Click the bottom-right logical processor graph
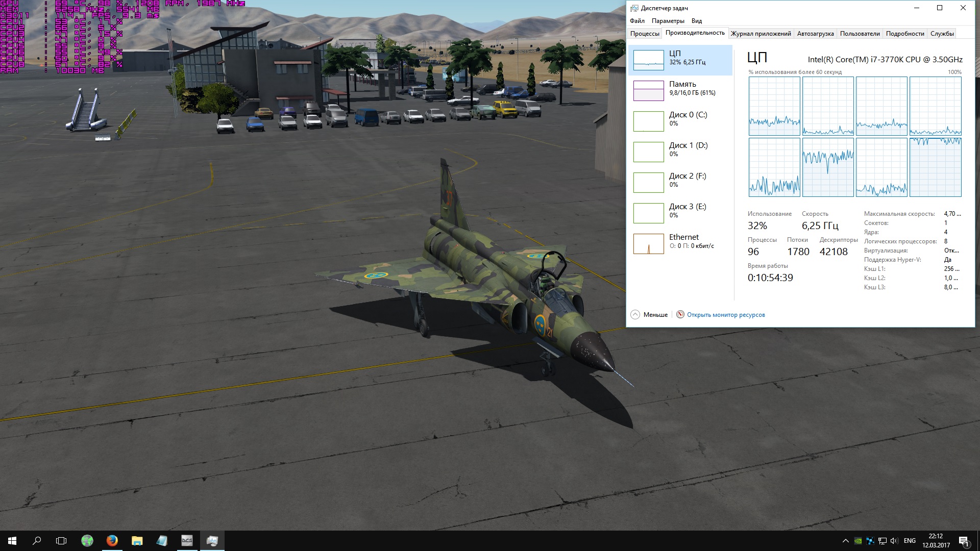 pyautogui.click(x=935, y=167)
